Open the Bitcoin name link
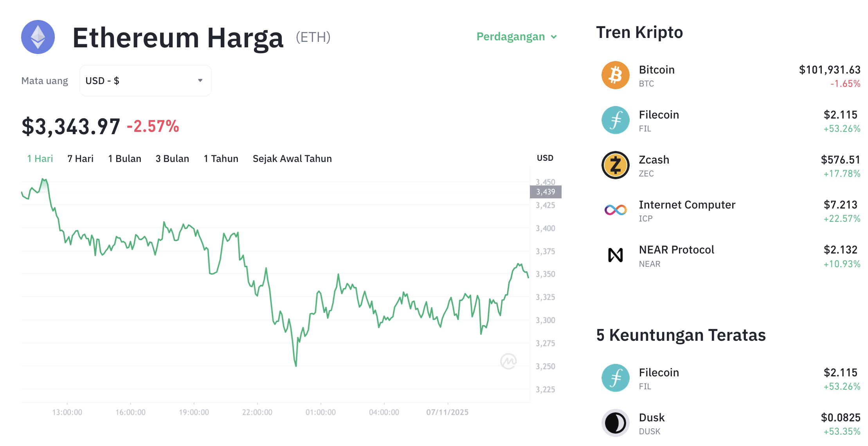The image size is (868, 446). click(x=657, y=70)
